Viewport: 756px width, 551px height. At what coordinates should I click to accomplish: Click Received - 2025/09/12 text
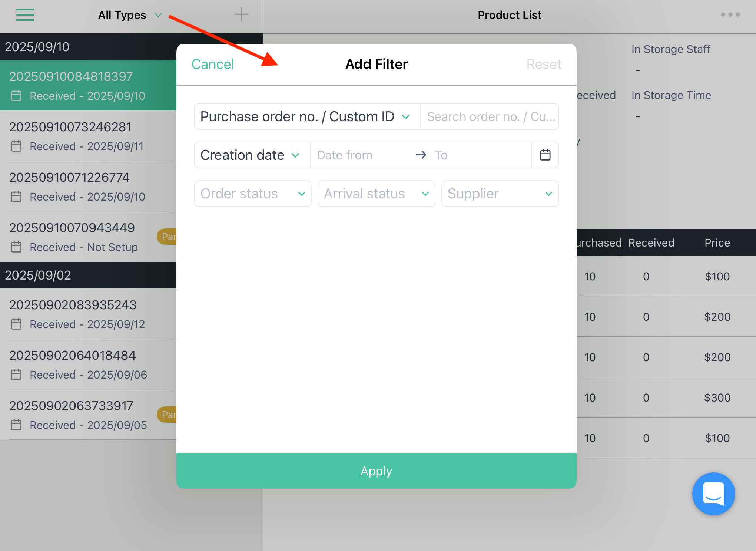87,324
